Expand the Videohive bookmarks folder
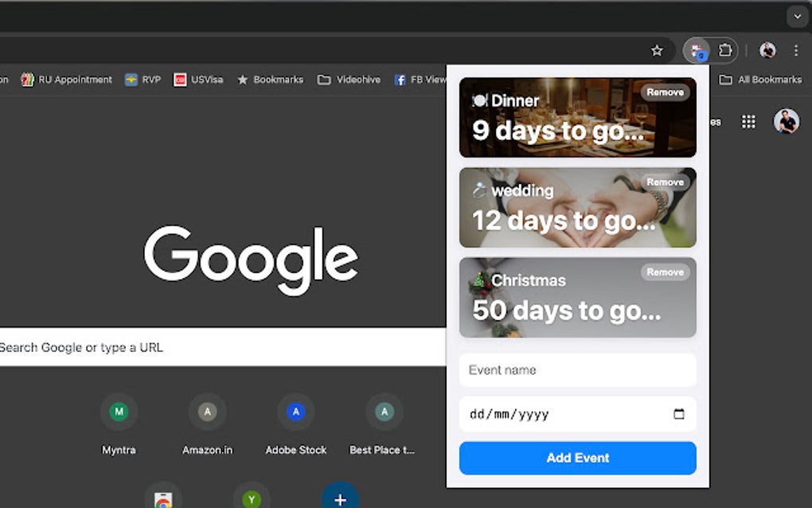Viewport: 812px width, 508px height. pyautogui.click(x=349, y=80)
